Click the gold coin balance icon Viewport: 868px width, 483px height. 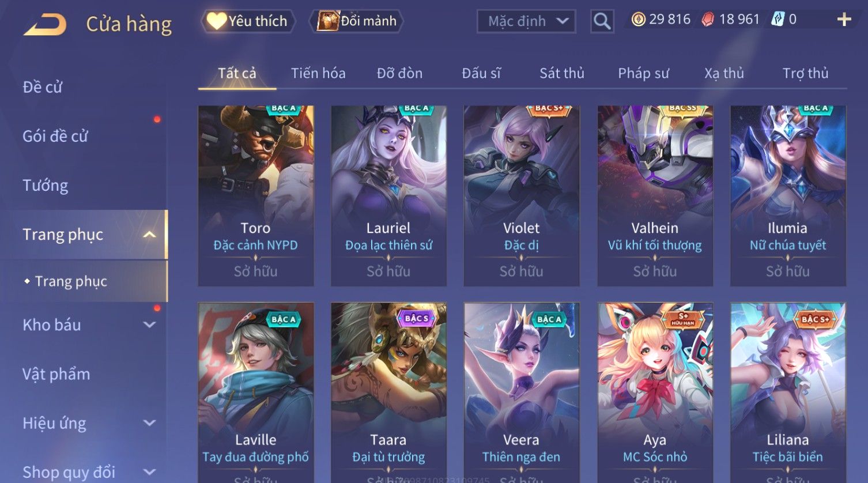638,20
